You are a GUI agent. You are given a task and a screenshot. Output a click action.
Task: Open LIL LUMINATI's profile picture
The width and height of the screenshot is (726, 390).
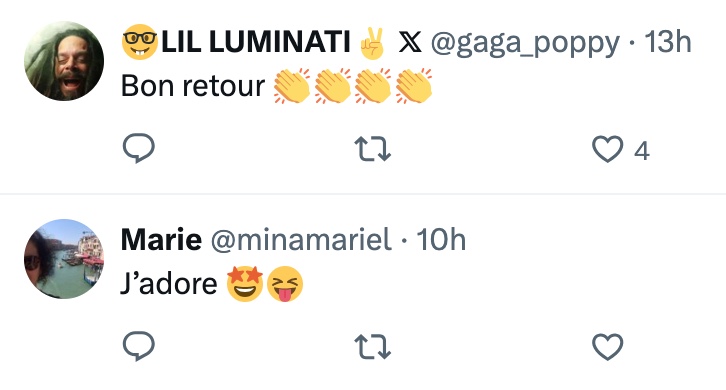coord(64,61)
